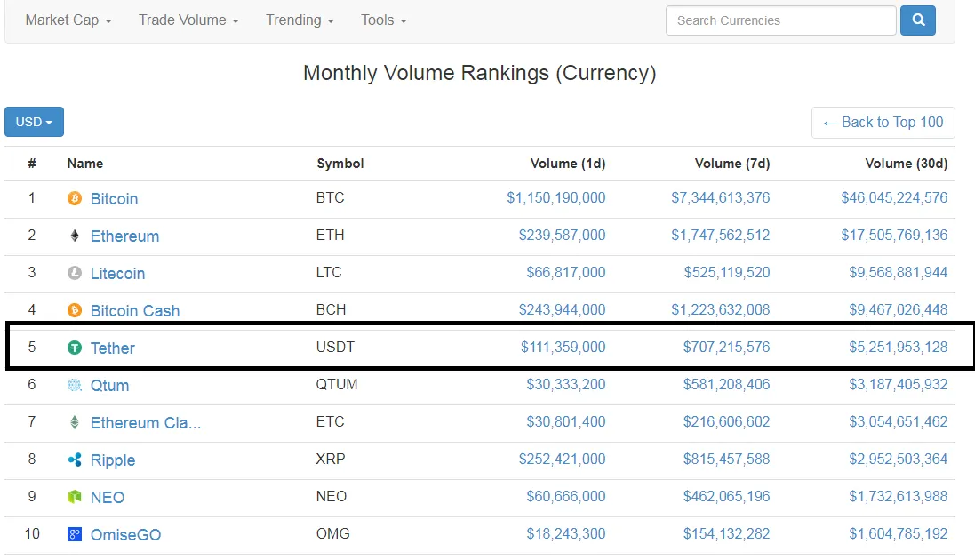Click the NEO green logo icon
Image resolution: width=975 pixels, height=560 pixels.
tap(75, 497)
